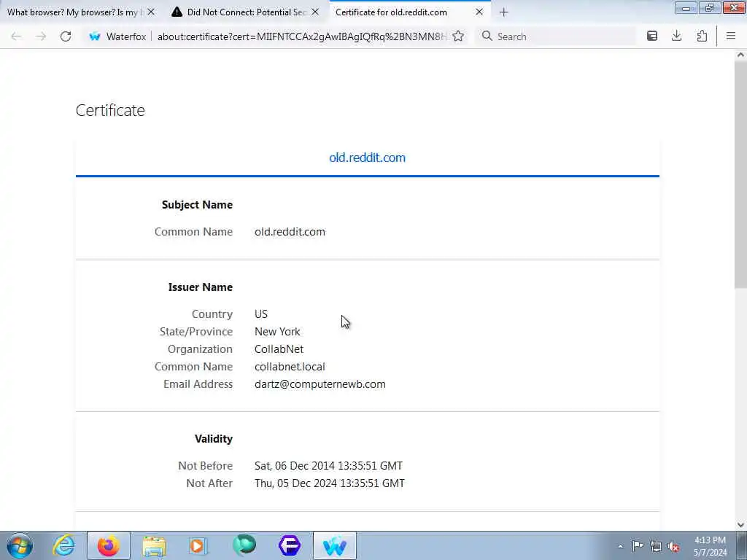Bookmark this page with star icon
This screenshot has width=747, height=560.
458,36
